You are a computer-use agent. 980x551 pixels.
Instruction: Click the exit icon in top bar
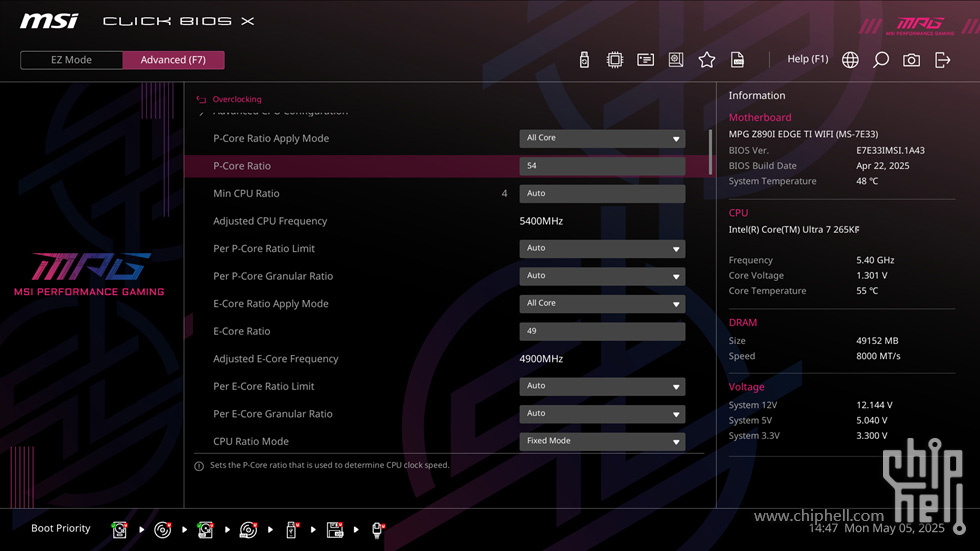tap(942, 60)
